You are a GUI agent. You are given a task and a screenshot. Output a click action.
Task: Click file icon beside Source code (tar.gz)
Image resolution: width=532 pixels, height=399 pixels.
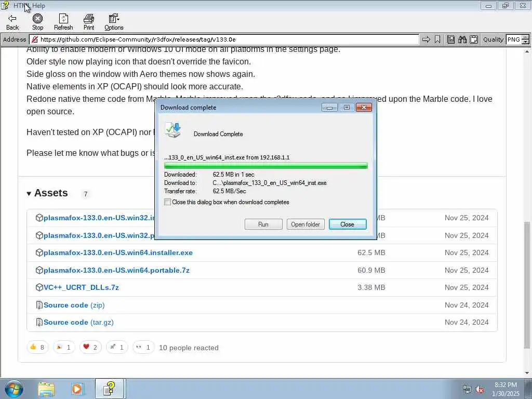pos(39,322)
